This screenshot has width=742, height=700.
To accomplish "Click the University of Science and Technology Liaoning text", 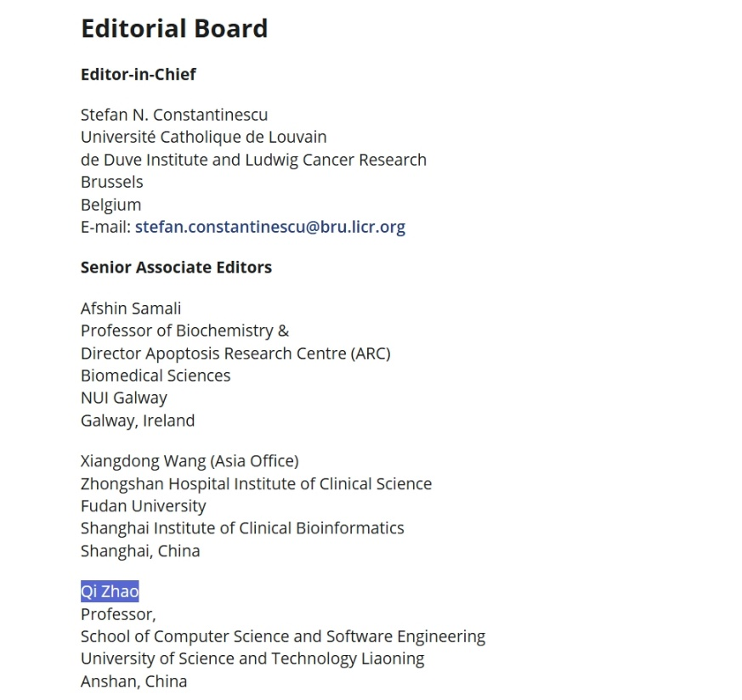I will point(252,658).
